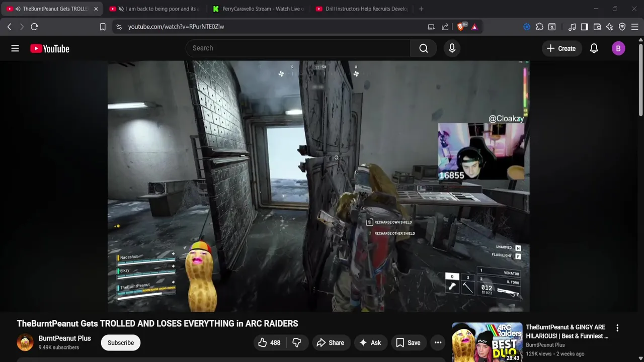The image size is (644, 362).
Task: Open BurntPeanut Plus channel name link
Action: 65,338
